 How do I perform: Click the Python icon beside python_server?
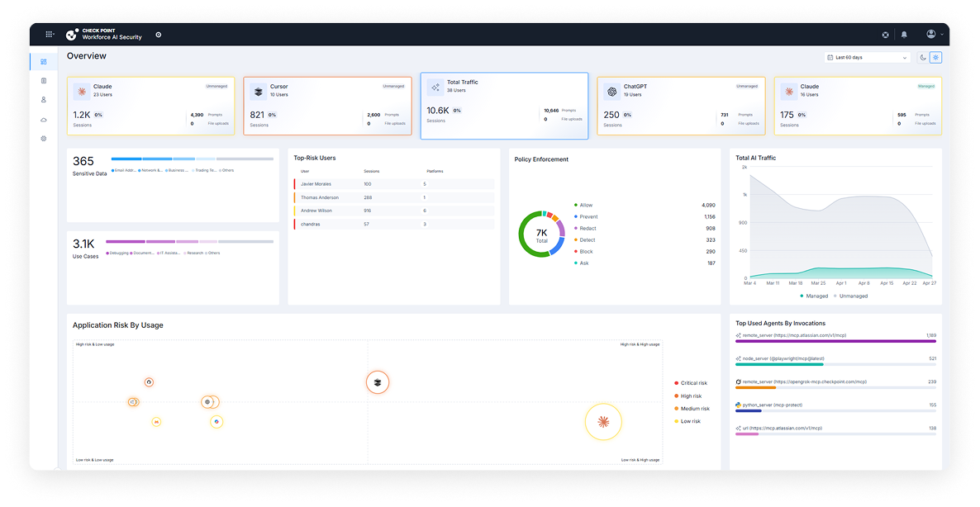pyautogui.click(x=739, y=405)
